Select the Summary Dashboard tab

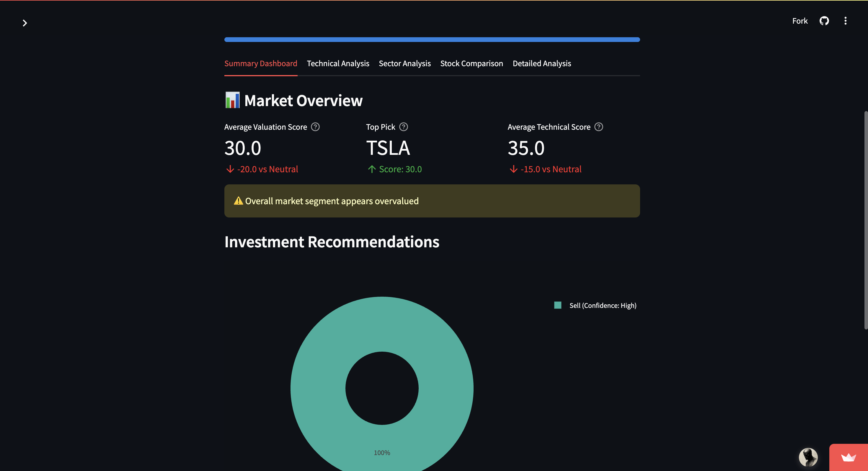coord(260,64)
